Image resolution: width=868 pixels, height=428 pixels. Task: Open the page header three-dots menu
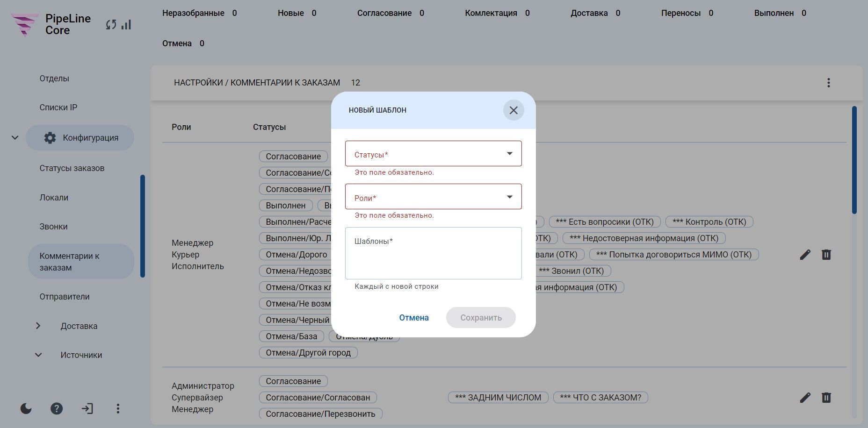click(828, 83)
